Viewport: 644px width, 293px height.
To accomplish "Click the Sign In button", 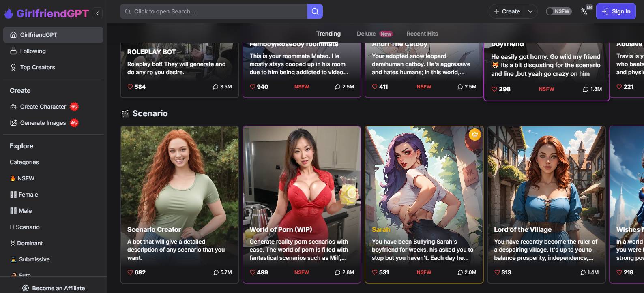I will pyautogui.click(x=616, y=11).
